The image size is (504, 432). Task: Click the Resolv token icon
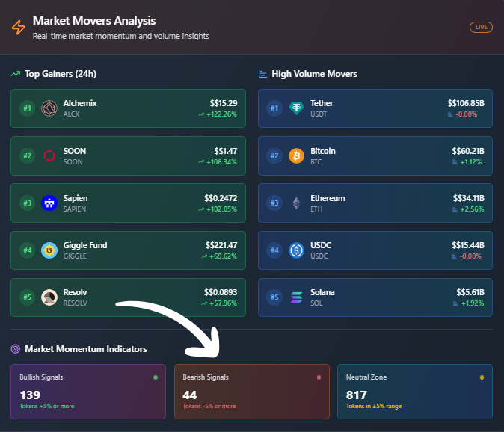click(x=49, y=297)
